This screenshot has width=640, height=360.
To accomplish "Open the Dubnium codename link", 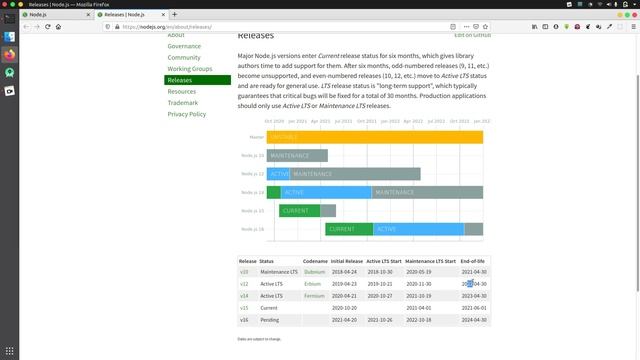I will coord(314,272).
